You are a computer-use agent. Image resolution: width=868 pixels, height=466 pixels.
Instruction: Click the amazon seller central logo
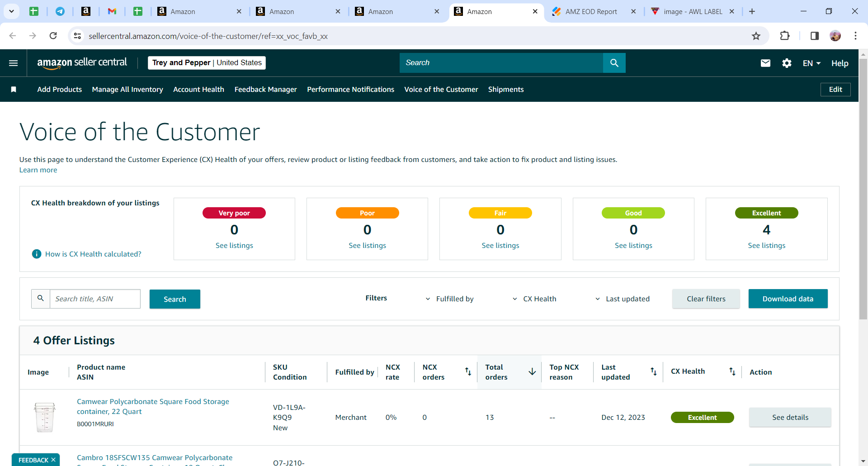[x=82, y=63]
